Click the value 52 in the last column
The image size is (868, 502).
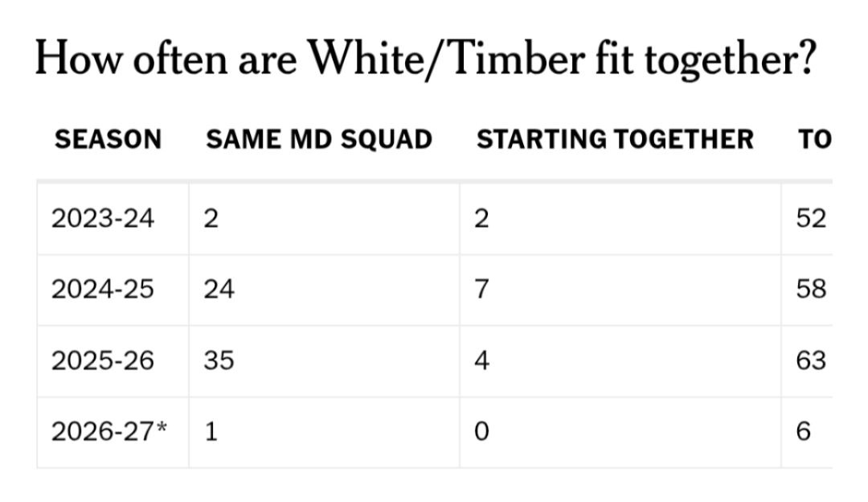coord(811,218)
